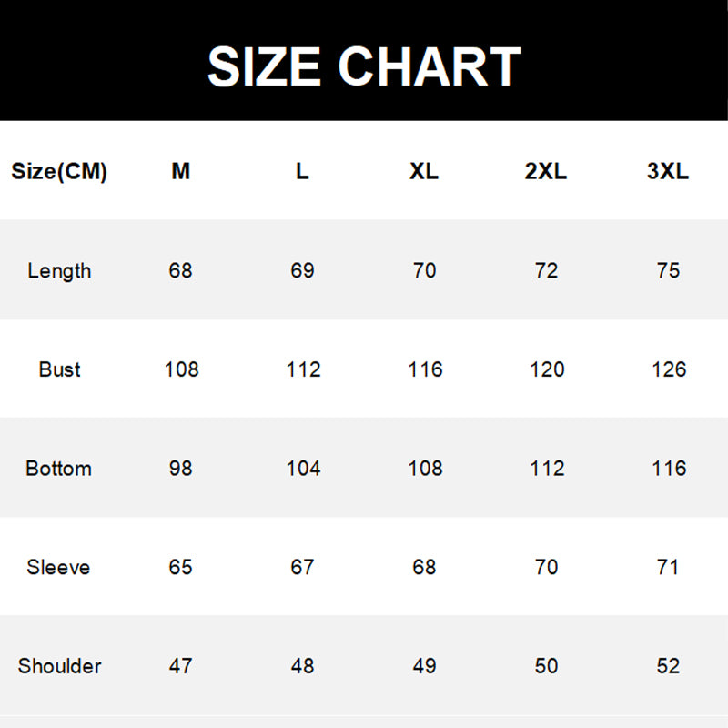Click the 2XL column header
The height and width of the screenshot is (728, 728).
point(546,171)
